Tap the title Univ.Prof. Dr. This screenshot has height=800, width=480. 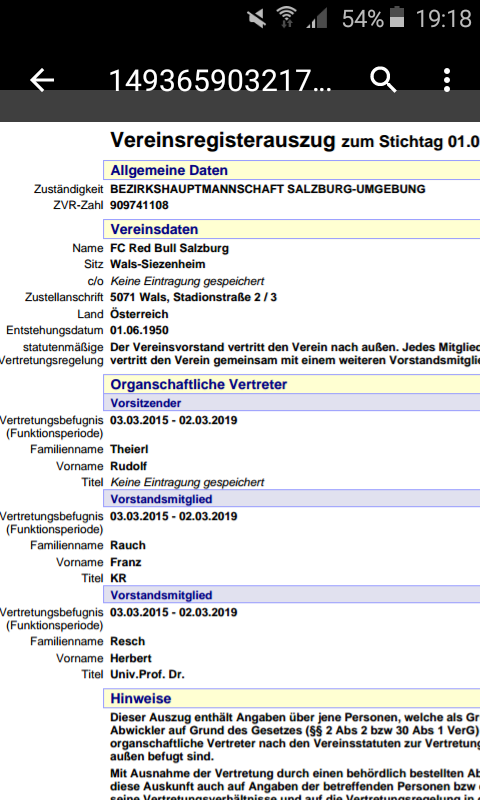click(147, 674)
